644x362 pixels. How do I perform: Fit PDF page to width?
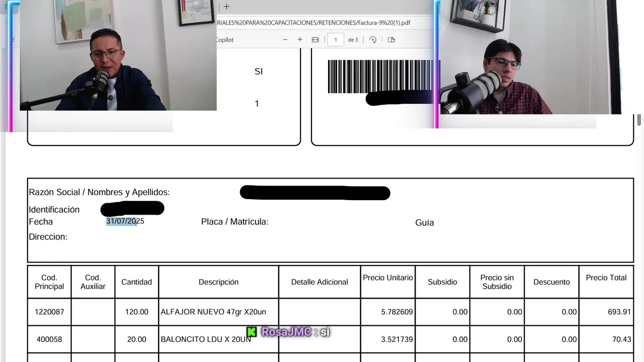click(315, 40)
